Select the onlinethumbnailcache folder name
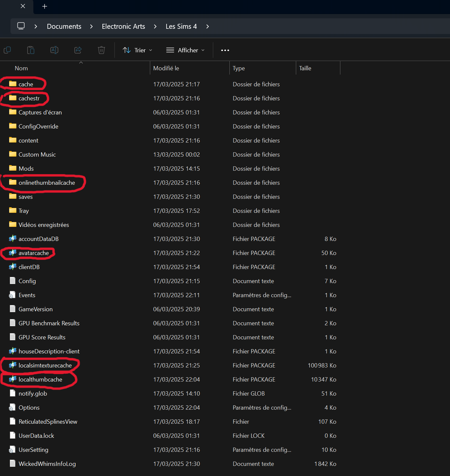The image size is (450, 476). (47, 183)
